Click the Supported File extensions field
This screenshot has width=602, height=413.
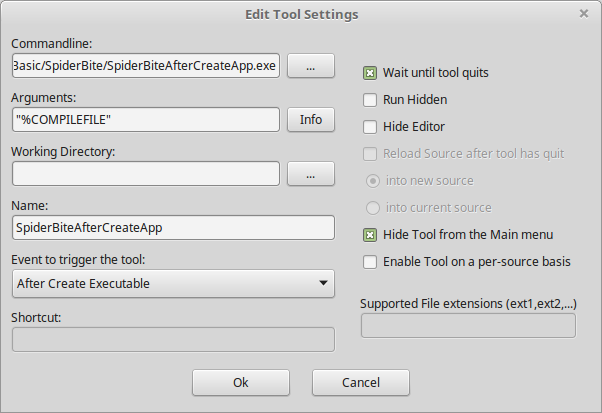point(468,326)
